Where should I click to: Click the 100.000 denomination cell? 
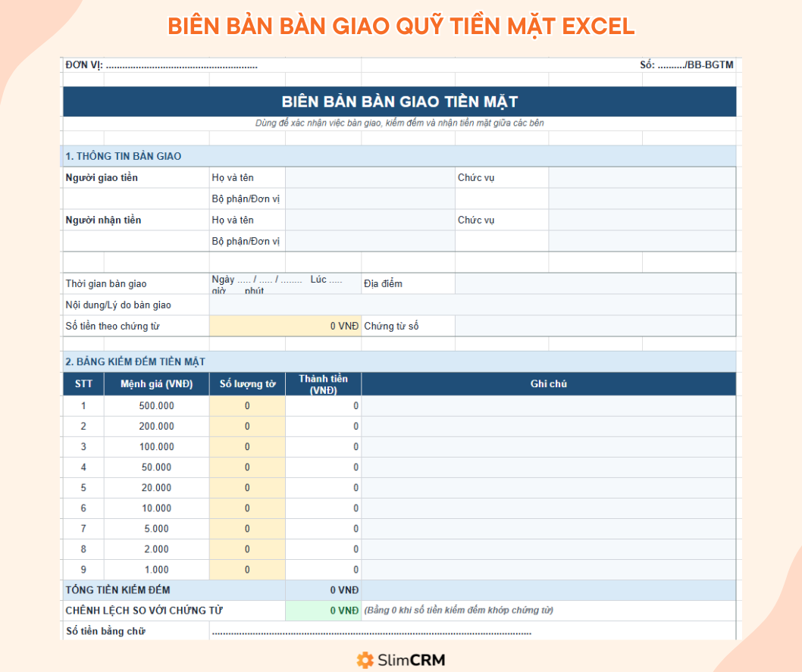click(x=156, y=447)
